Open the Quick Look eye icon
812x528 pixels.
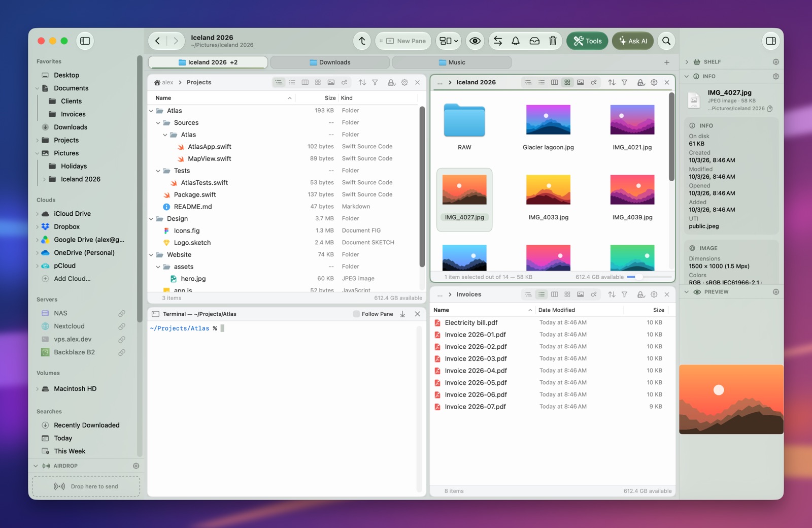click(x=475, y=41)
